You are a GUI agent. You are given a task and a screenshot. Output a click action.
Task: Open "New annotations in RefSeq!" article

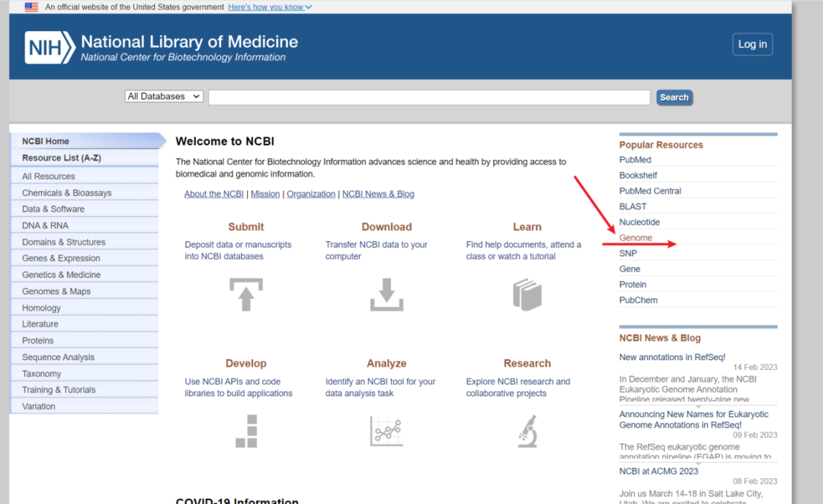[x=672, y=357]
